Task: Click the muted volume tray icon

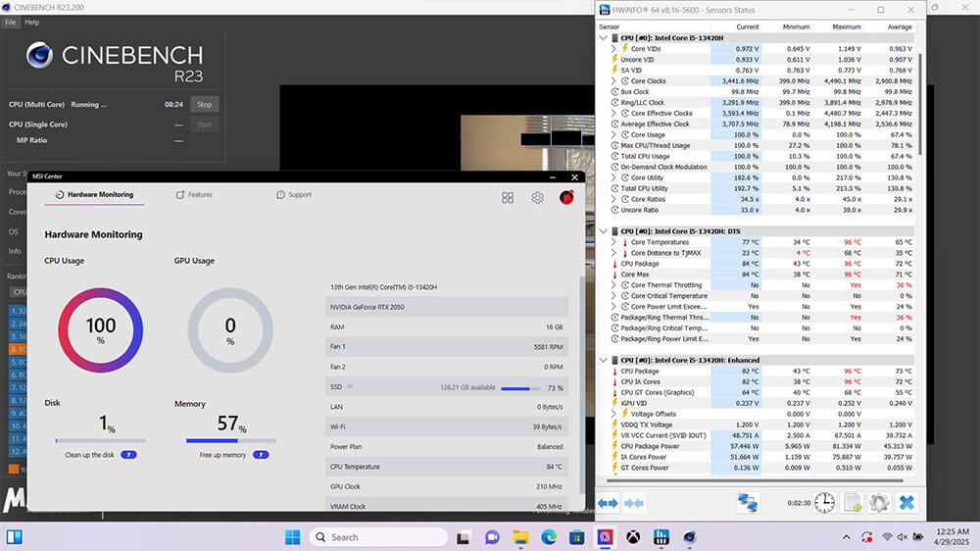Action: [903, 537]
